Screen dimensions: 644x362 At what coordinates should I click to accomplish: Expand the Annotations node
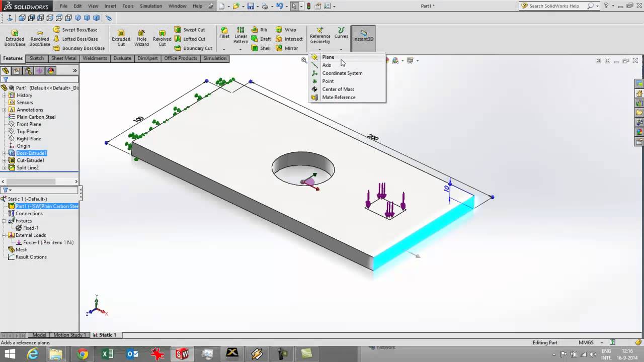5,110
